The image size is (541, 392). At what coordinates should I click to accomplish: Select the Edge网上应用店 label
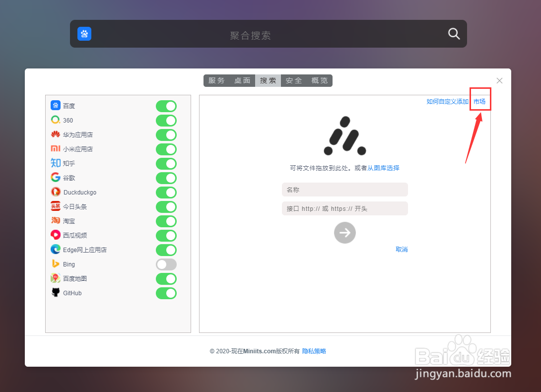click(85, 250)
